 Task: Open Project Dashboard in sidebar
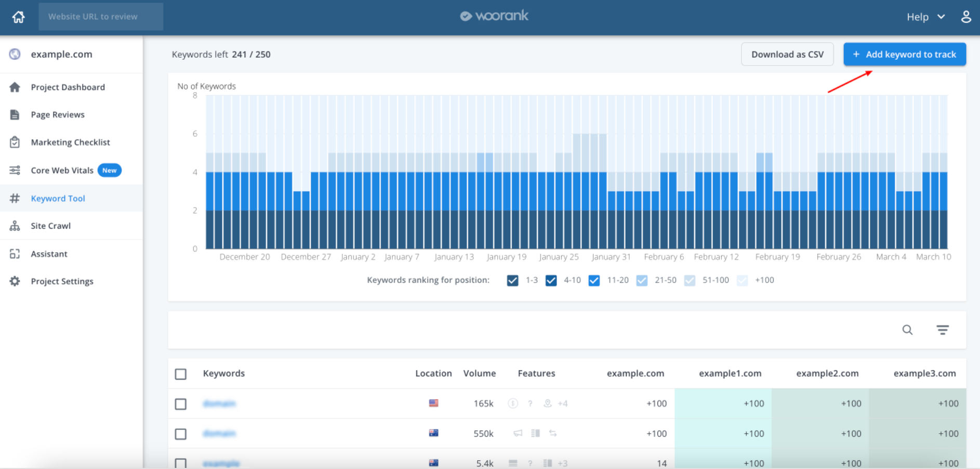pos(71,87)
